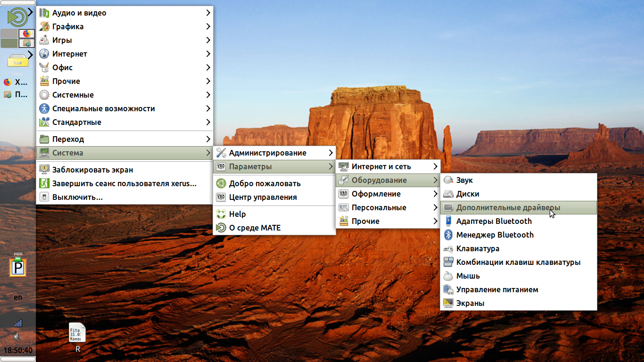Click Заблокировать экран
The height and width of the screenshot is (362, 644).
92,170
